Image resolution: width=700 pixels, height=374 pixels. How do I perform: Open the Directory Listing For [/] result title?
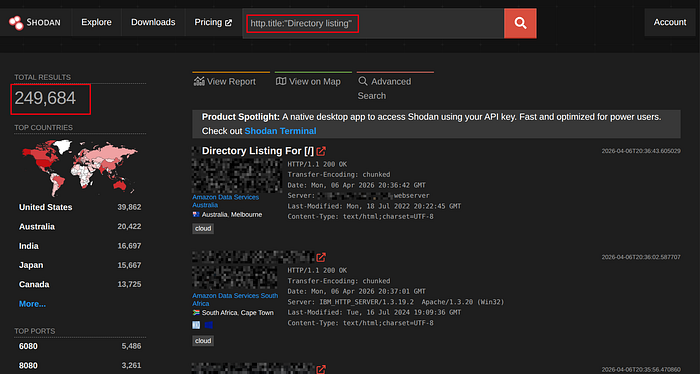[x=258, y=151]
